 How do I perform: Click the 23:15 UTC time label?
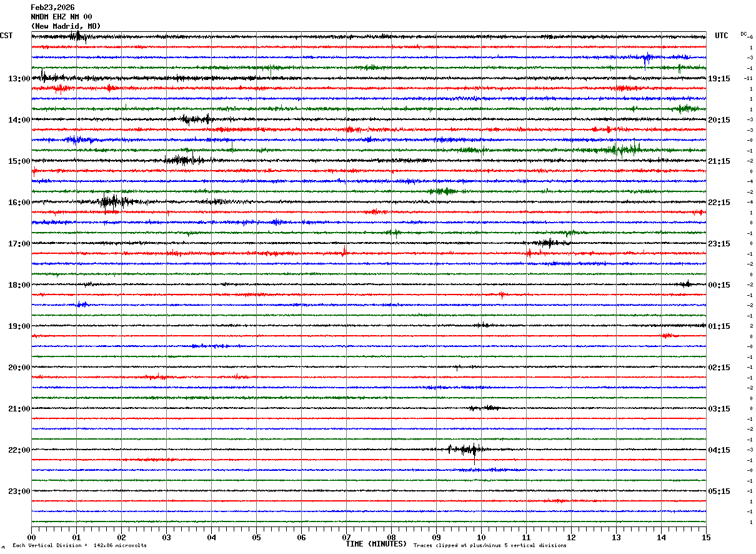719,244
